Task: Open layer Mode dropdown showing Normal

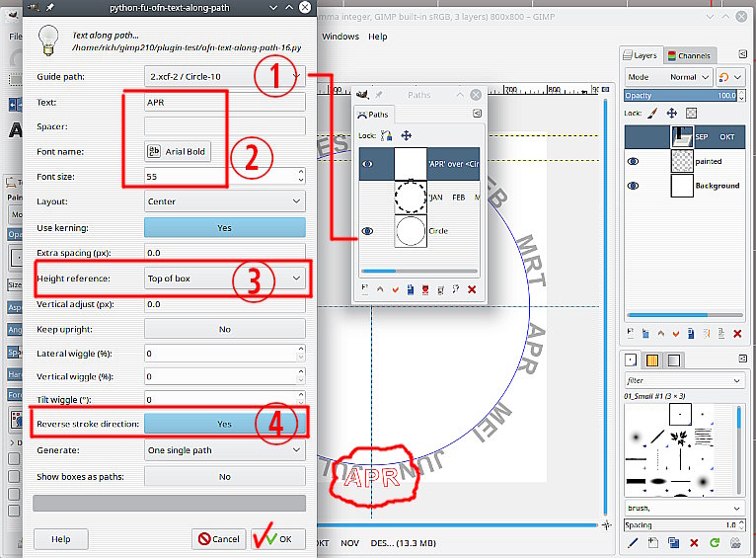Action: click(668, 77)
